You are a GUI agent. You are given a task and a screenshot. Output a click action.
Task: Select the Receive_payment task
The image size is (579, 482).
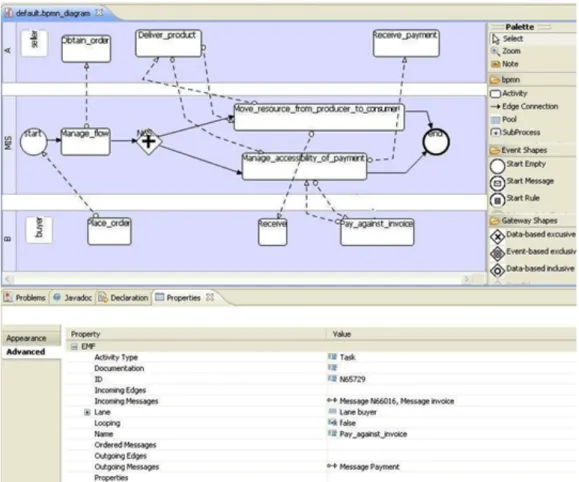[406, 43]
